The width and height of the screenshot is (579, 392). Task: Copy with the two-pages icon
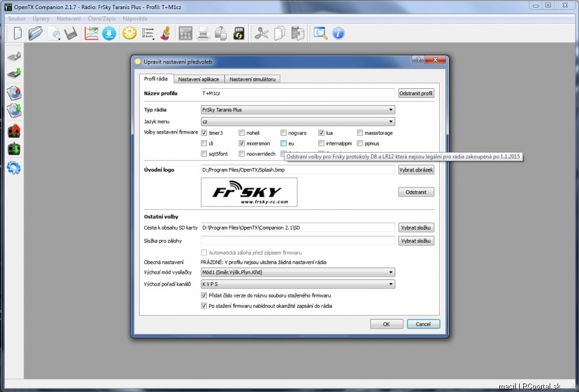(x=279, y=33)
